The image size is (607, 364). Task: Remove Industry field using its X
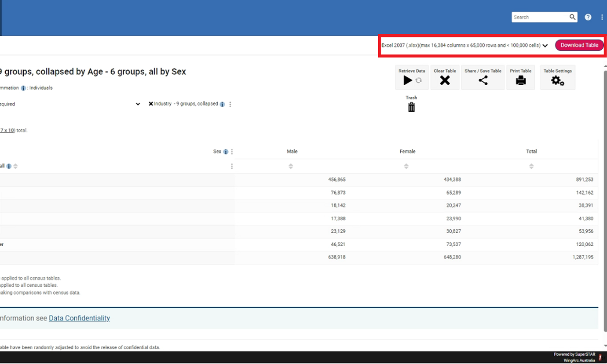(x=151, y=104)
